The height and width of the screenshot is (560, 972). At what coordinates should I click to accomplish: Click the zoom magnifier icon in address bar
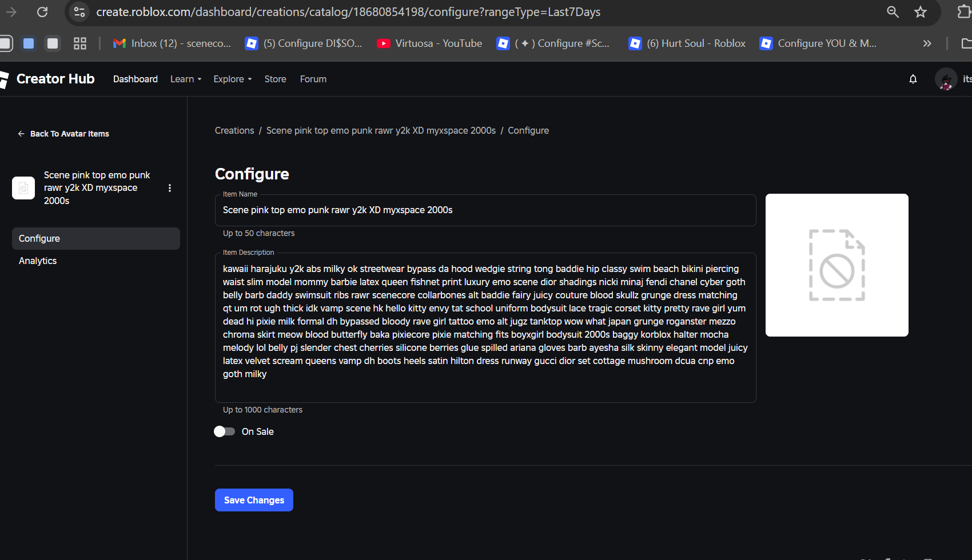coord(893,12)
